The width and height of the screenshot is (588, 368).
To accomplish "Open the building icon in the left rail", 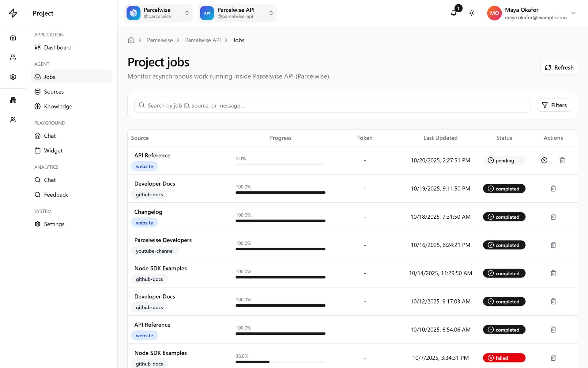I will [13, 100].
